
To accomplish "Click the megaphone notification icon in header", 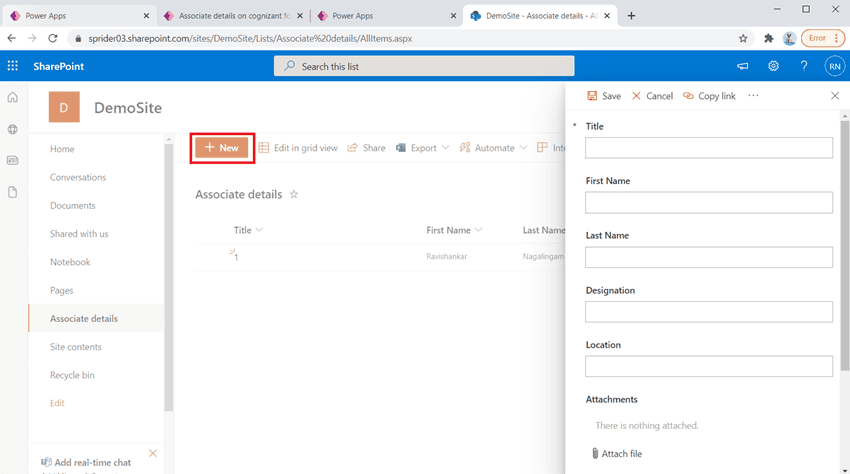I will click(742, 66).
